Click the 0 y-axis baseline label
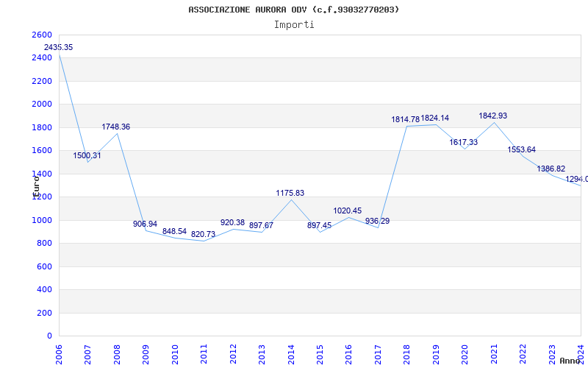Viewport: 588px width, 368px height. [49, 336]
